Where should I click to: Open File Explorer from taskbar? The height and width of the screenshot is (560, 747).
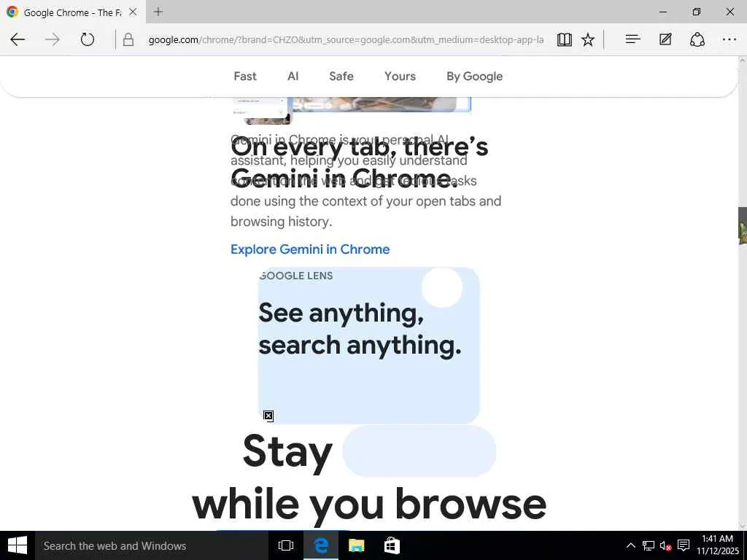(356, 545)
